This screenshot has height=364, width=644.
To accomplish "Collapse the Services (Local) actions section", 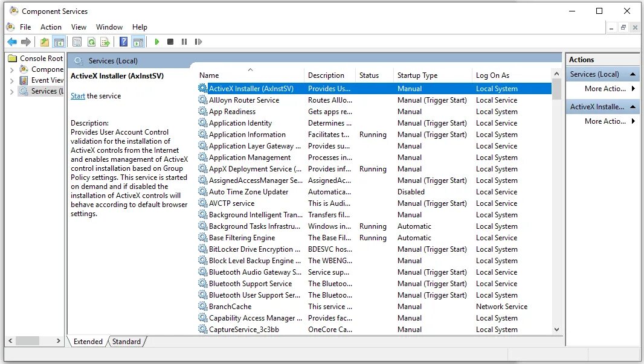I will [633, 74].
